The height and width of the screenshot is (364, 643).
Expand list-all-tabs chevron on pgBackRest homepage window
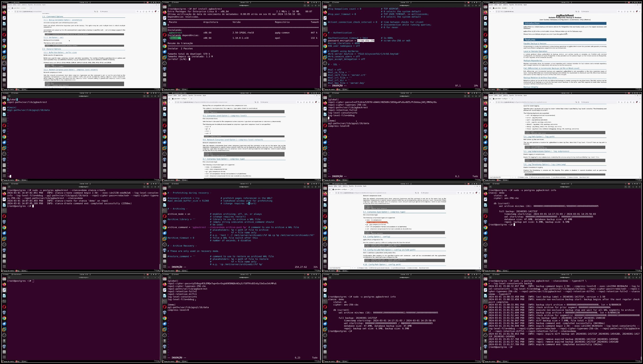640,8
